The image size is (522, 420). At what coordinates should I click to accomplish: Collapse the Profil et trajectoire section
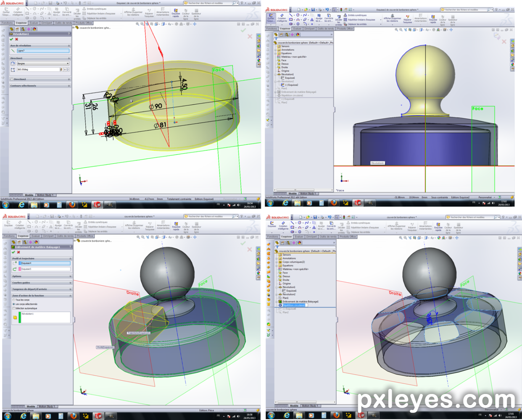coord(70,258)
